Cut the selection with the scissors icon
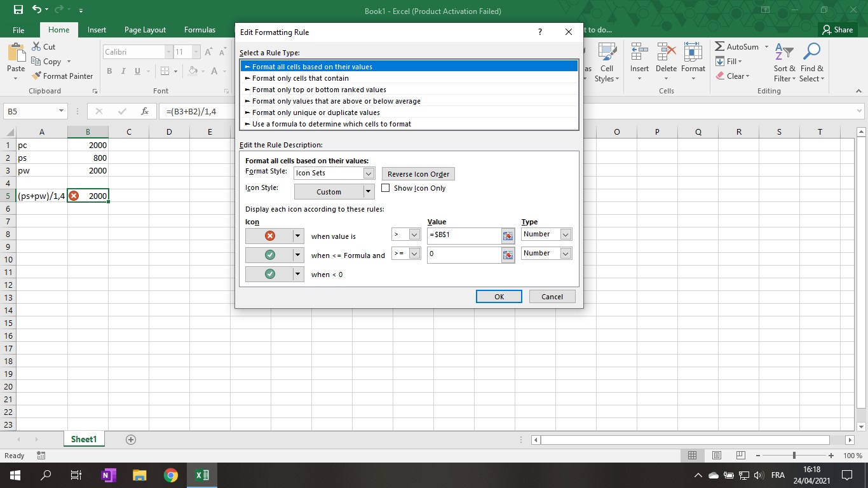Image resolution: width=868 pixels, height=488 pixels. [x=36, y=47]
